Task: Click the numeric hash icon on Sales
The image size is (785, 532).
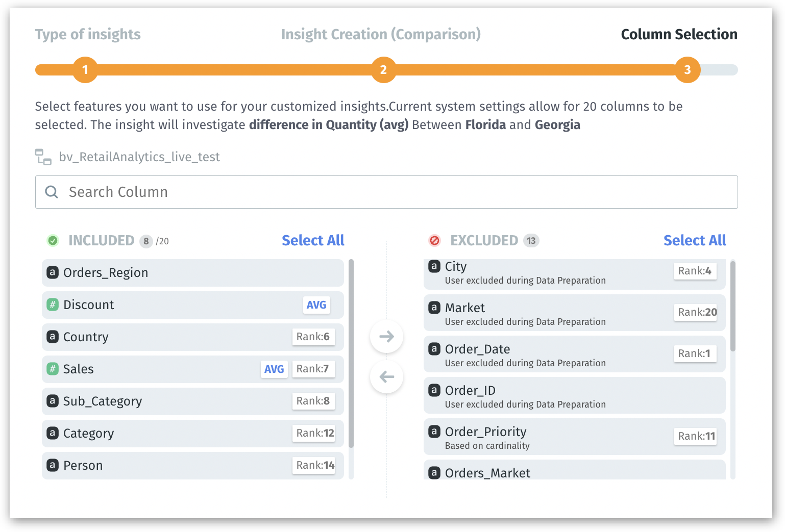Action: [53, 369]
